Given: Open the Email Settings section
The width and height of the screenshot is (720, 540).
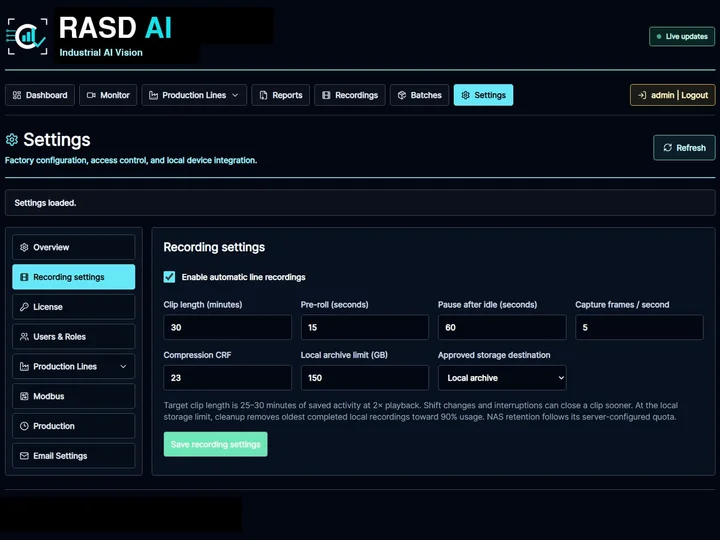Looking at the screenshot, I should click(73, 456).
